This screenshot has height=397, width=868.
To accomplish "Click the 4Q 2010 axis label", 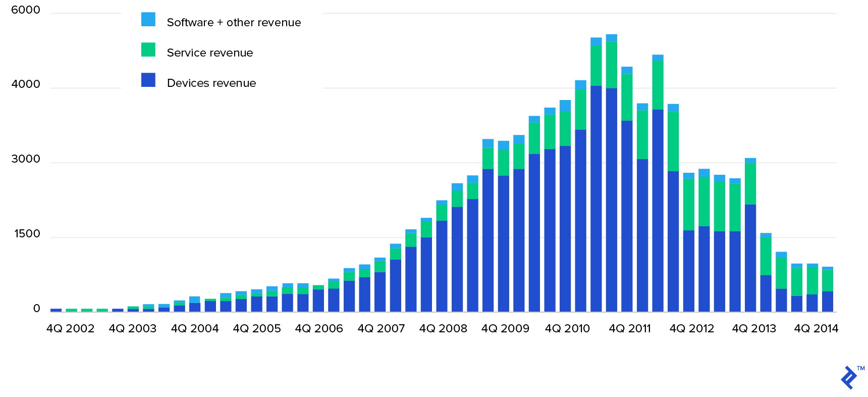I will (x=567, y=328).
